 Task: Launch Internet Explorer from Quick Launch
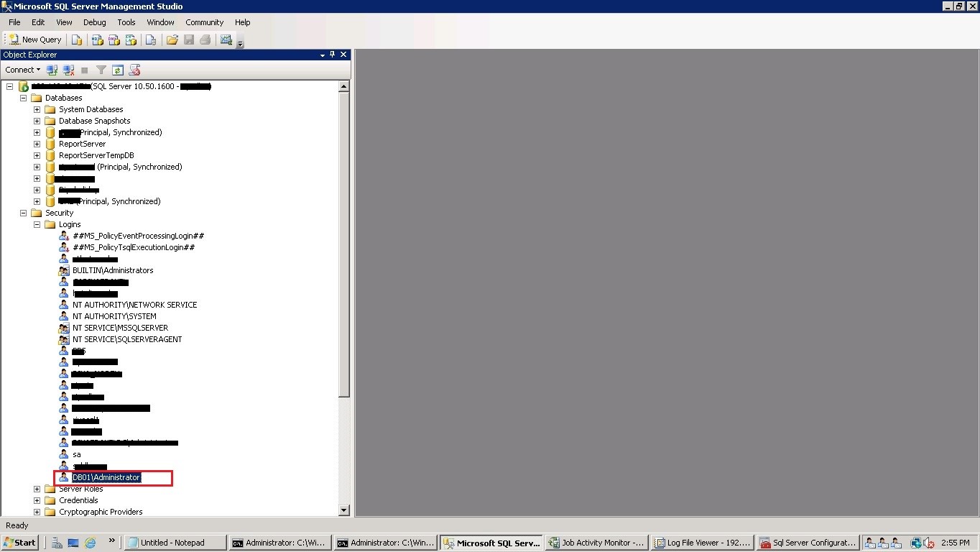(x=91, y=543)
